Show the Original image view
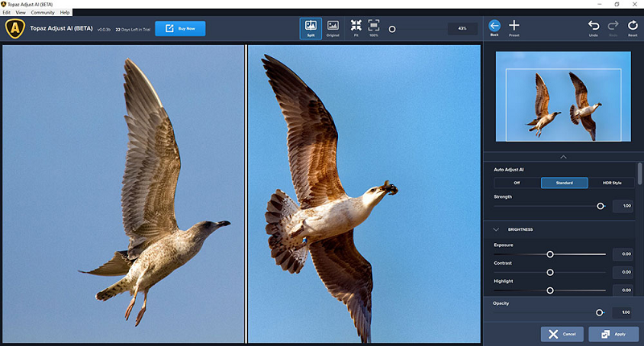The width and height of the screenshot is (644, 346). pos(332,28)
